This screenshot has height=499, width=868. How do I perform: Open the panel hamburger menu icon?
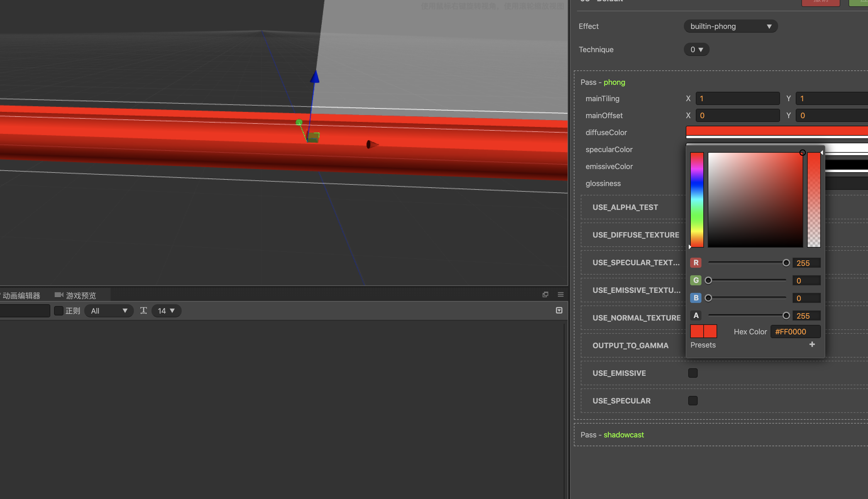(561, 294)
